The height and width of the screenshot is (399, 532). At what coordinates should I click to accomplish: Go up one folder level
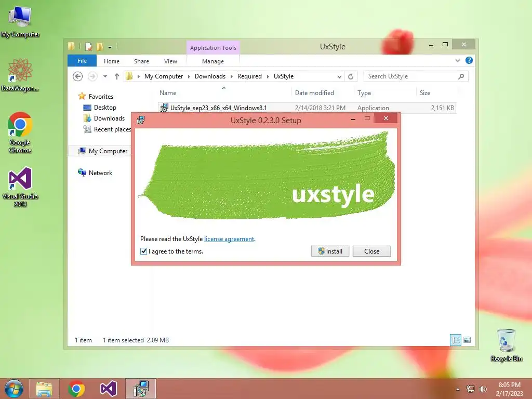coord(117,76)
